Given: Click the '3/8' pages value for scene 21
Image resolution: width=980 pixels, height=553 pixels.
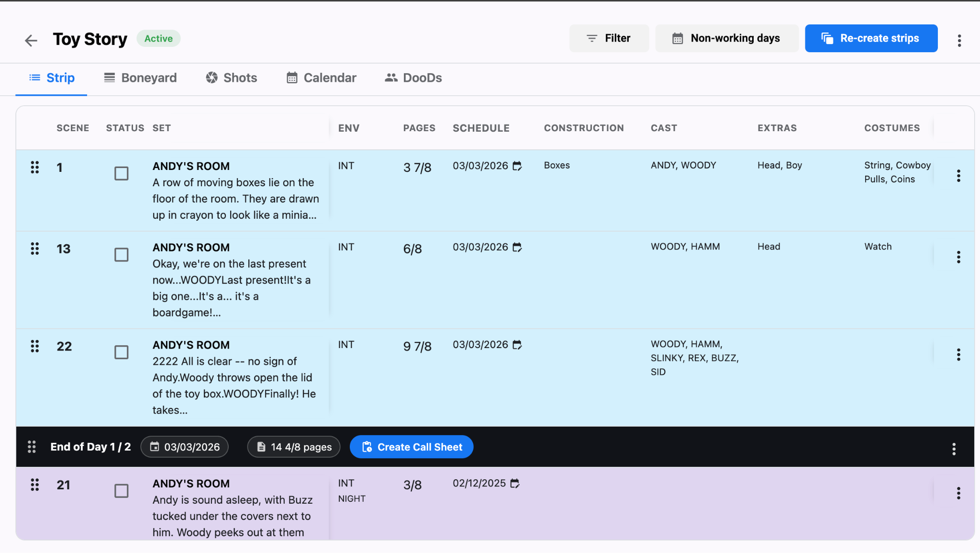Looking at the screenshot, I should coord(412,485).
